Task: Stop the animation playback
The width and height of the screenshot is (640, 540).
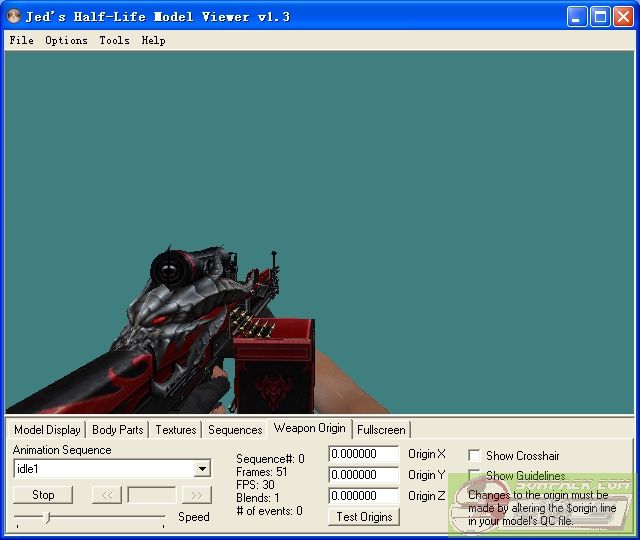Action: (43, 495)
